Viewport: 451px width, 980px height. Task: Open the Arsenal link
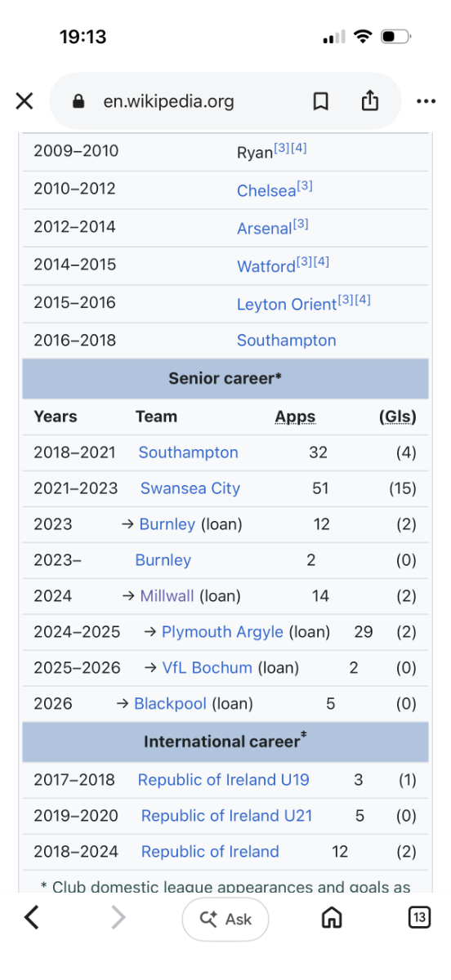(264, 228)
